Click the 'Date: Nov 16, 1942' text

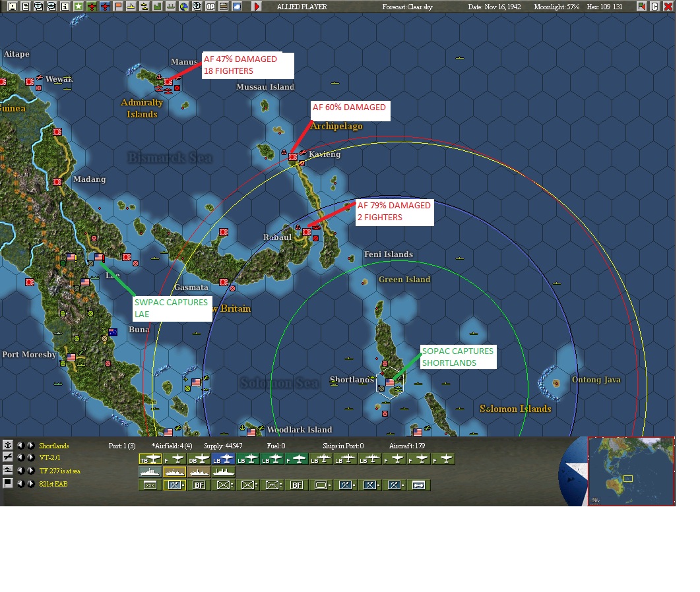coord(494,7)
